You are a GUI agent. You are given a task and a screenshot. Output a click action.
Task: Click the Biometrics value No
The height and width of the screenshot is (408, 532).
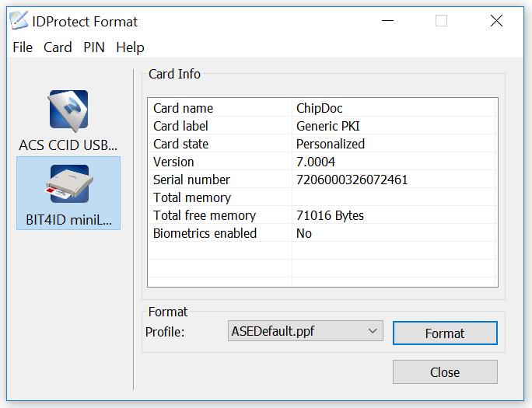[304, 233]
